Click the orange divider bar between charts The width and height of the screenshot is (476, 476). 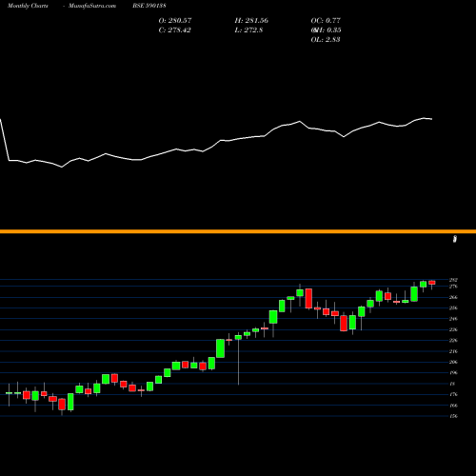pos(238,231)
